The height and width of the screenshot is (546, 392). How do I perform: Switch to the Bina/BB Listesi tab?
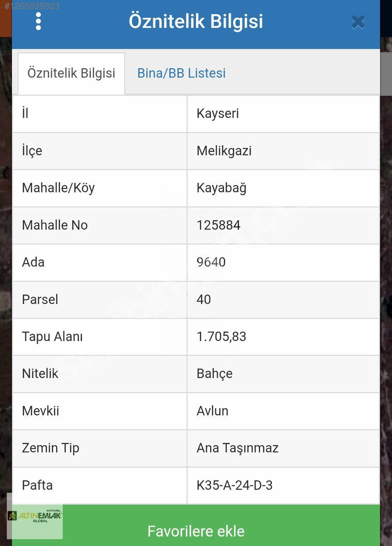point(181,73)
